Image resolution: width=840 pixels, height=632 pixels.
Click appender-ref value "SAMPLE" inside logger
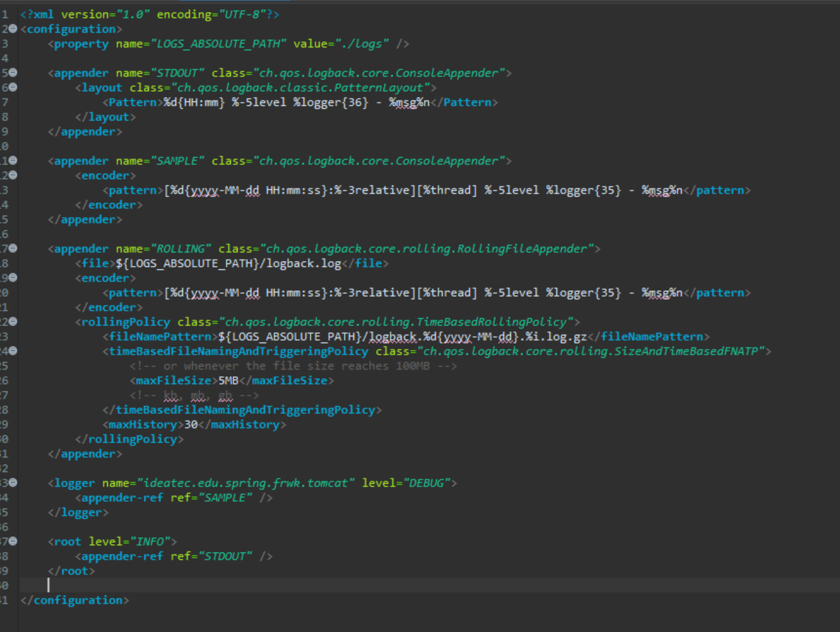point(225,498)
